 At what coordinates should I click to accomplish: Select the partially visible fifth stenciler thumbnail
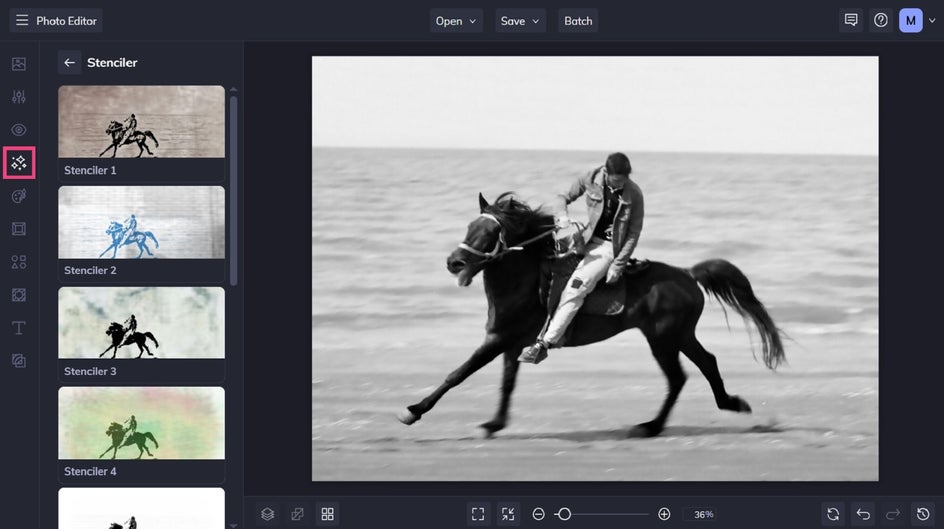pyautogui.click(x=141, y=509)
